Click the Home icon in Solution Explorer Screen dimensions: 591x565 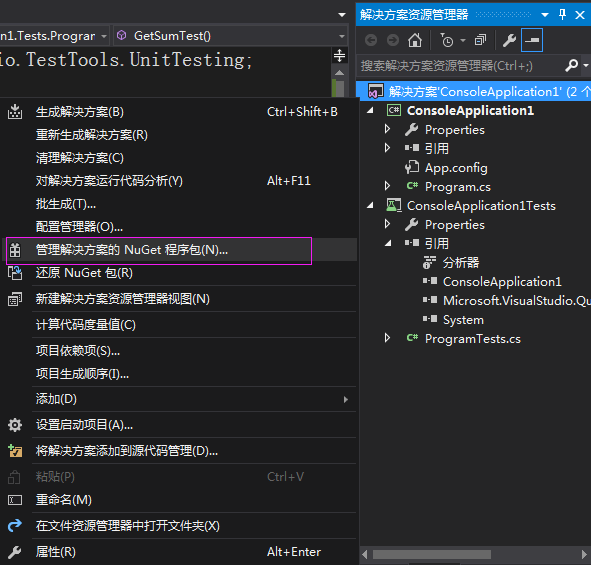415,40
